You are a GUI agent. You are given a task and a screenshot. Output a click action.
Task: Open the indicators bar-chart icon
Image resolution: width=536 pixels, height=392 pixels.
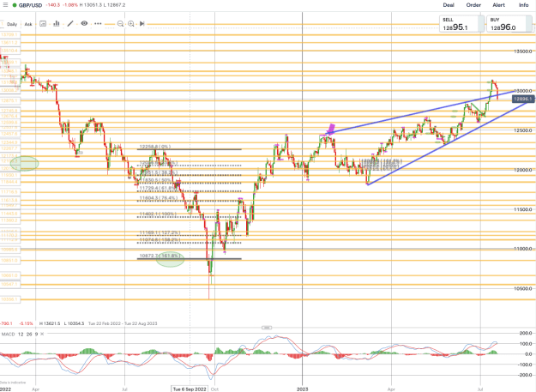tap(57, 23)
